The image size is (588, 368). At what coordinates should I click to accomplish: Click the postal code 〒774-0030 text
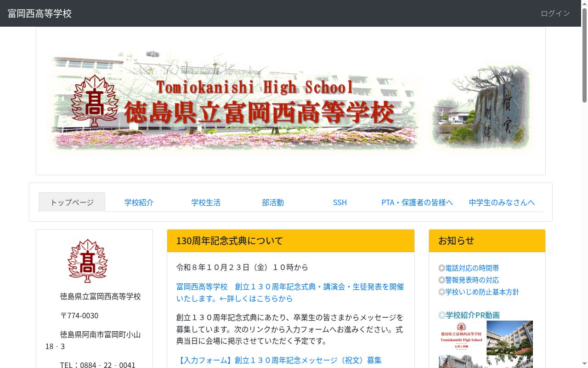(79, 315)
